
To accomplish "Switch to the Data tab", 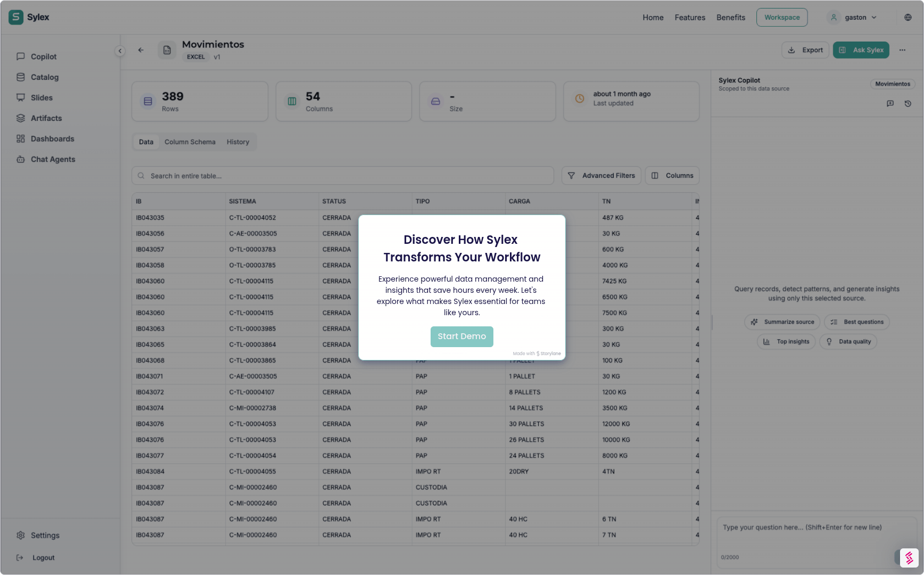I will click(x=146, y=142).
